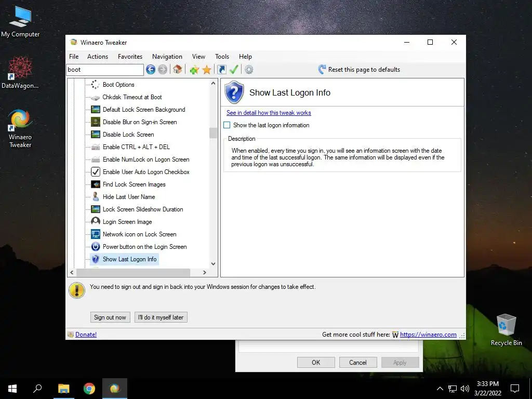The height and width of the screenshot is (399, 532).
Task: Click the taskbar clock showing 3:33 PM
Action: click(x=487, y=389)
